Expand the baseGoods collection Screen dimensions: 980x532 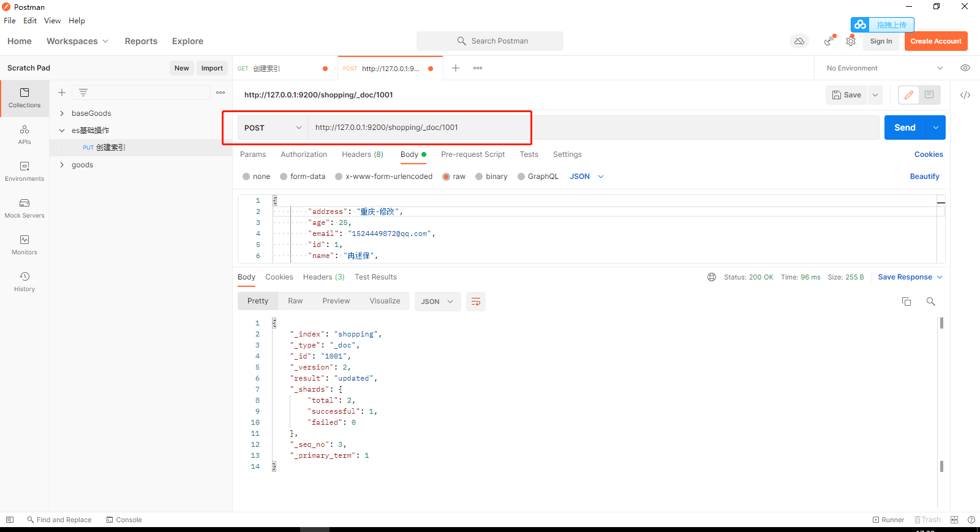click(x=62, y=113)
